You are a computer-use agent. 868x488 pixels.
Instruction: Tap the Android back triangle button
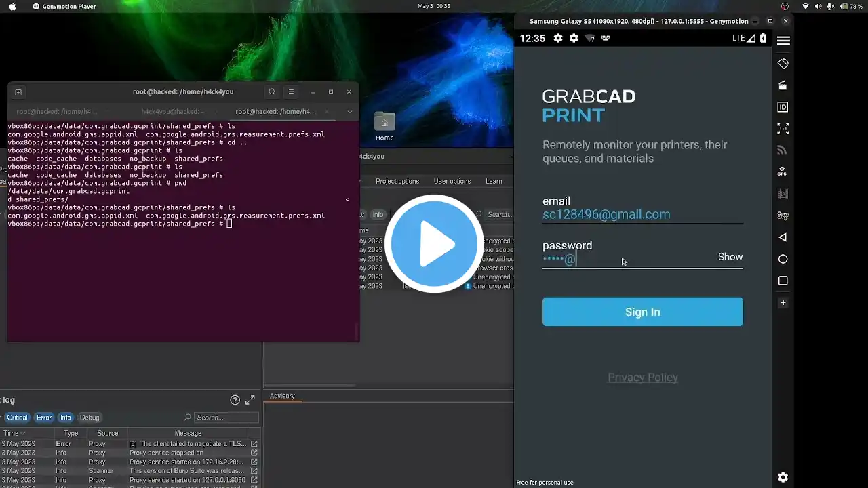783,237
